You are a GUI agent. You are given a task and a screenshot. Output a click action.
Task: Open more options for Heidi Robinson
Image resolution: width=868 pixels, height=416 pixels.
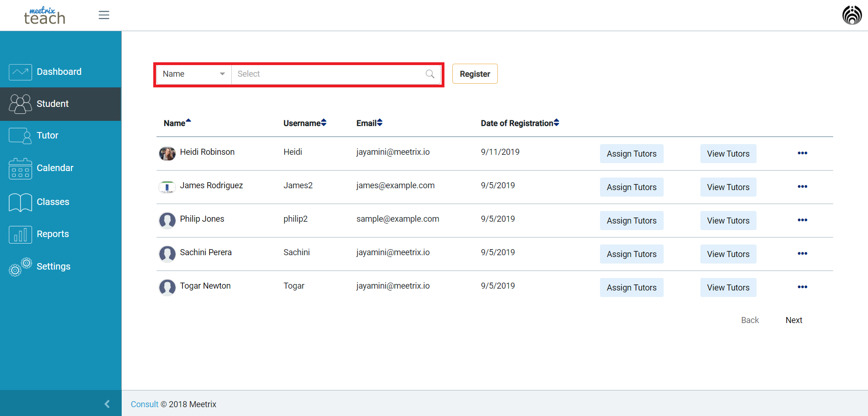tap(803, 153)
